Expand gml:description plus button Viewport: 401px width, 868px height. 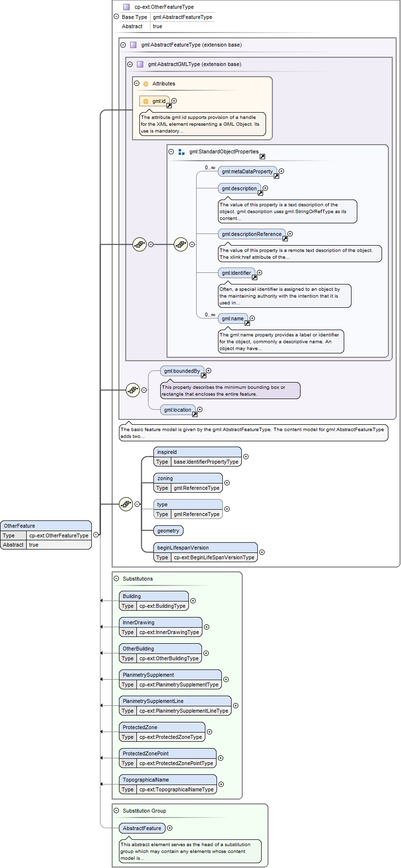coord(266,188)
